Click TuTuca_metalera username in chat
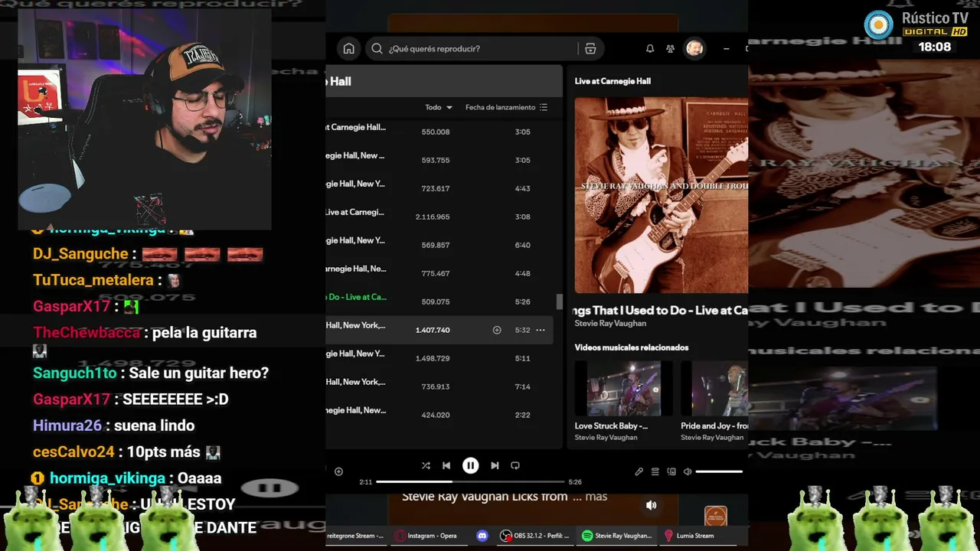 click(x=93, y=280)
